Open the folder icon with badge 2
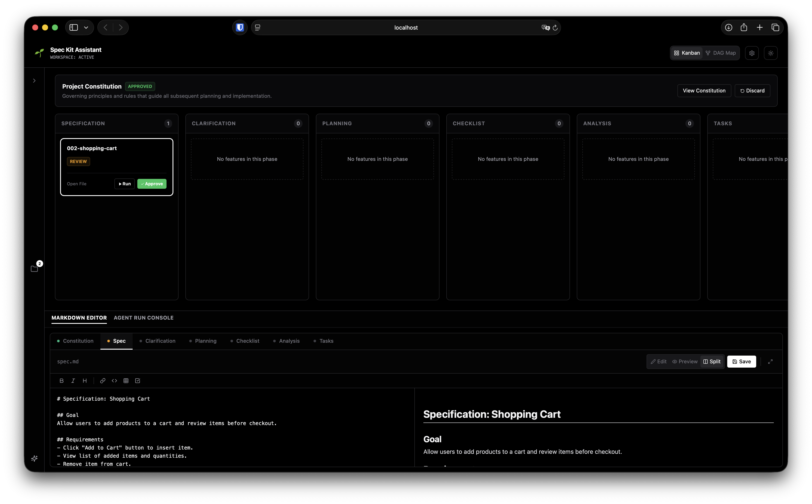Viewport: 812px width, 504px height. point(34,269)
